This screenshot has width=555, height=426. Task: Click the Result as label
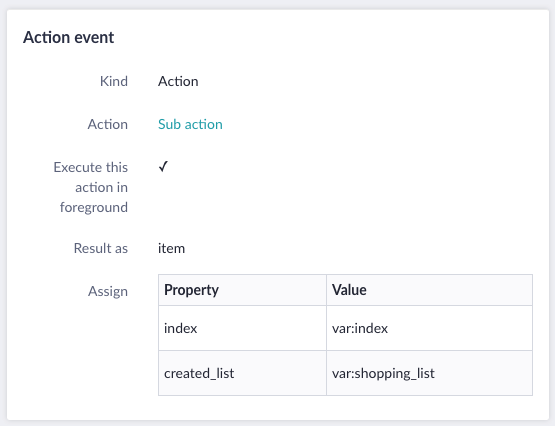coord(101,248)
